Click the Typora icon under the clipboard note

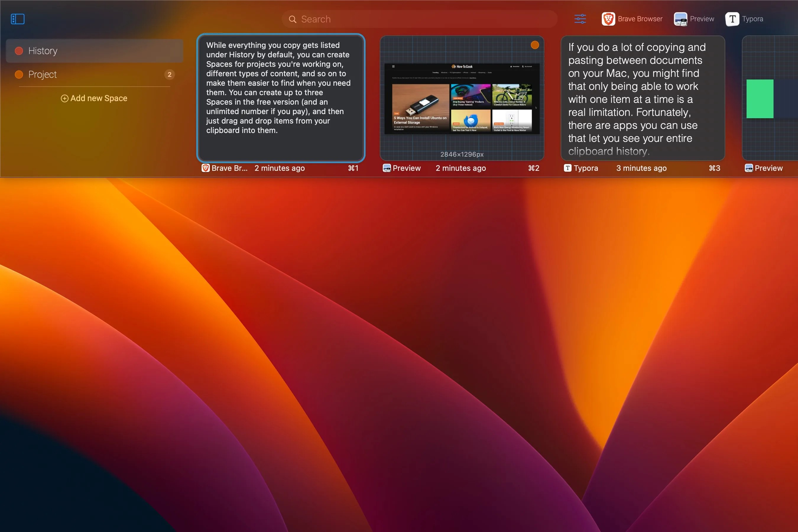coord(568,168)
